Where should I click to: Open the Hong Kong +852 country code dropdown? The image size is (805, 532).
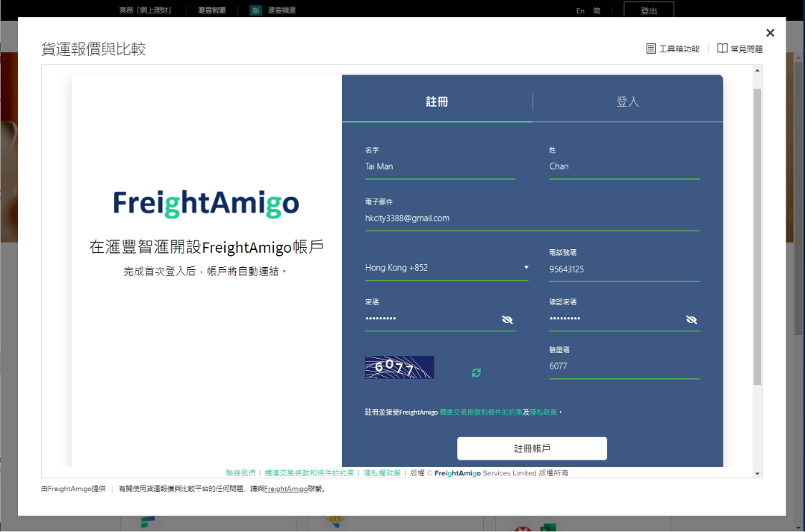pos(447,268)
